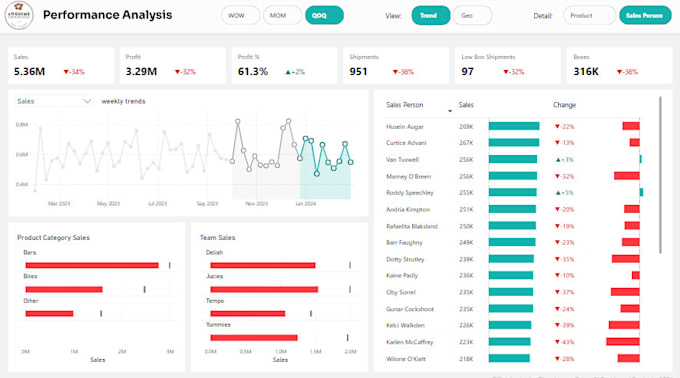Click Roddy Speechley's +5% change arrow

coord(558,193)
